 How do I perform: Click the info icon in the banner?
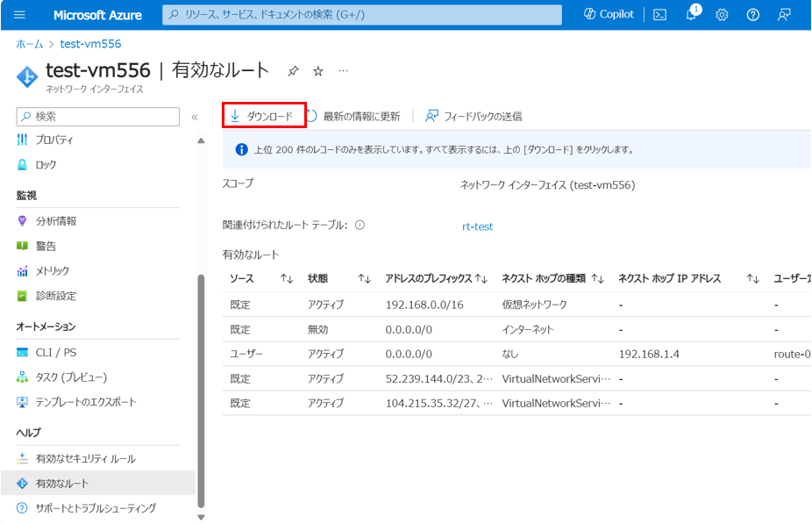(241, 150)
